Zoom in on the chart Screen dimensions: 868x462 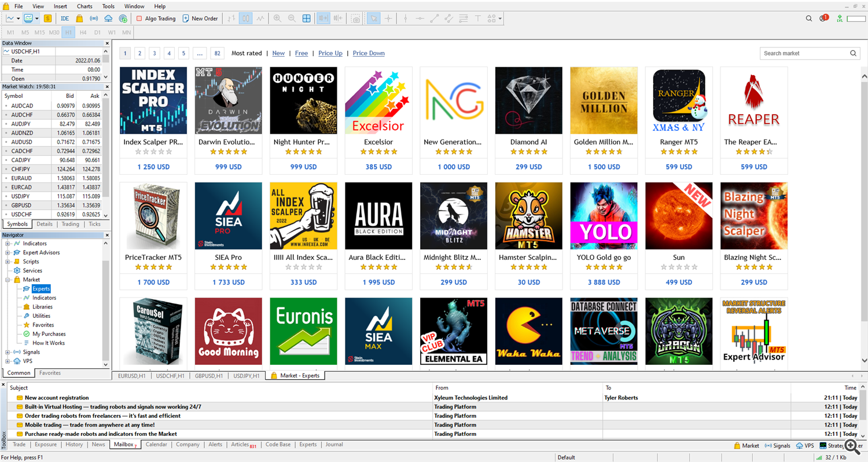277,19
